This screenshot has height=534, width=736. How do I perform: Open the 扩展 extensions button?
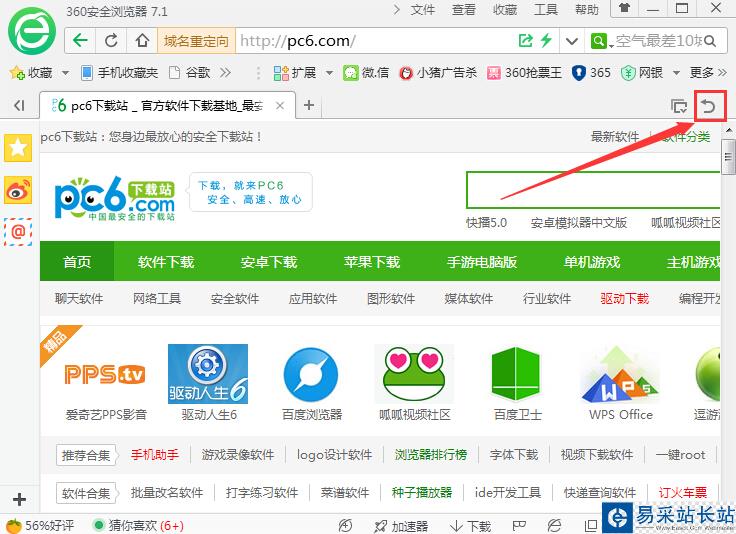[x=295, y=73]
